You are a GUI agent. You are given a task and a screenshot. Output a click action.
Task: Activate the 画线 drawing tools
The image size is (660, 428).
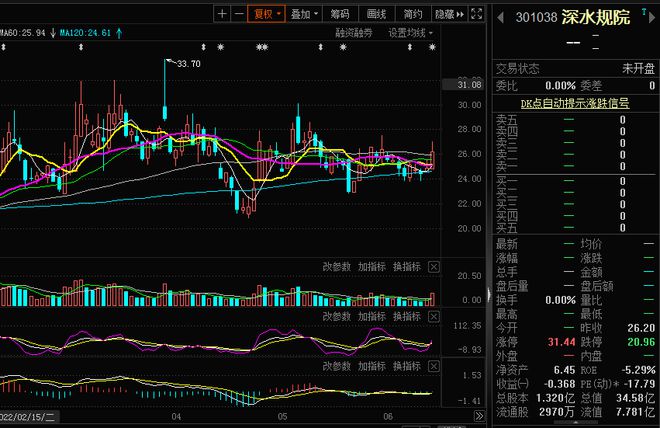coord(376,14)
